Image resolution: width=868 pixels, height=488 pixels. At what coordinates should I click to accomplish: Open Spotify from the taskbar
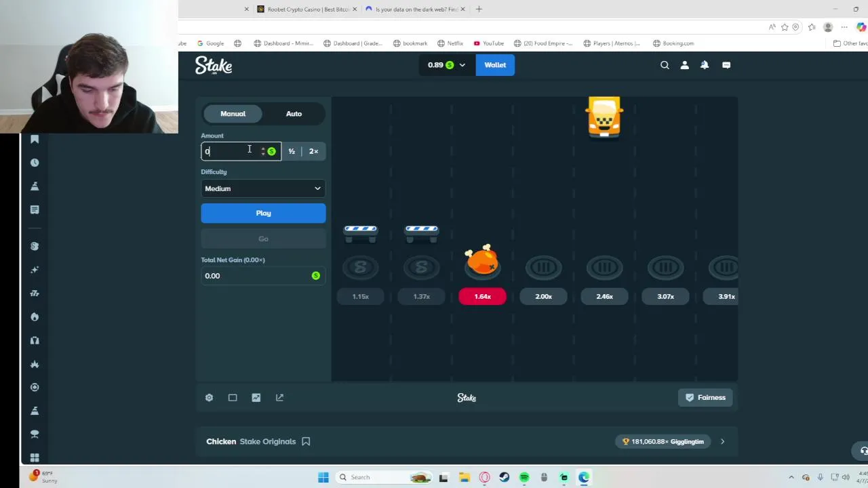[524, 477]
